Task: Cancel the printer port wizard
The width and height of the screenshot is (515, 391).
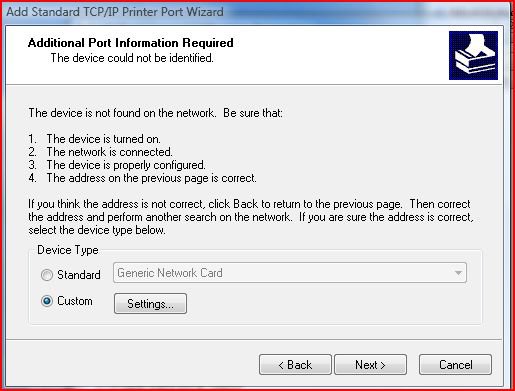Action: [x=455, y=365]
